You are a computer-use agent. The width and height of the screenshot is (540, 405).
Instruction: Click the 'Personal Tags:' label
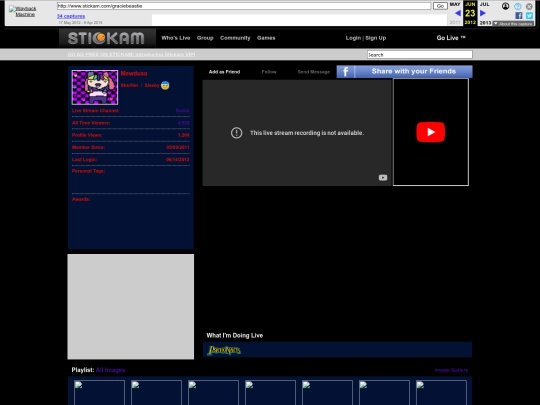coord(88,171)
